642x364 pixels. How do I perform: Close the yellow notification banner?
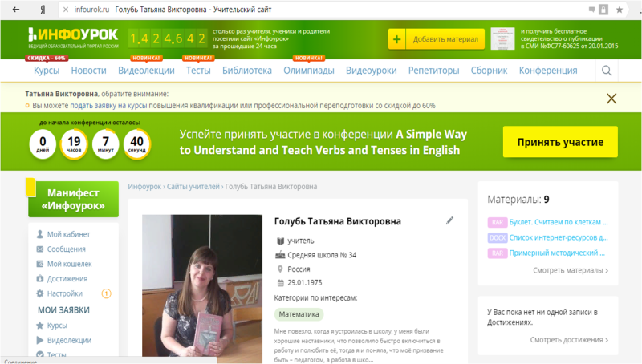(x=612, y=99)
